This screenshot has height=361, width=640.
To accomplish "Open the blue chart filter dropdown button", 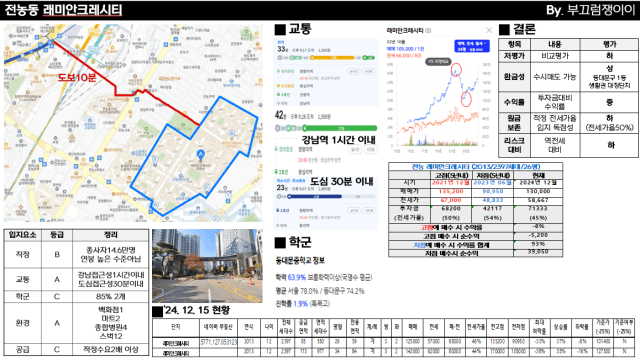I will [x=472, y=46].
